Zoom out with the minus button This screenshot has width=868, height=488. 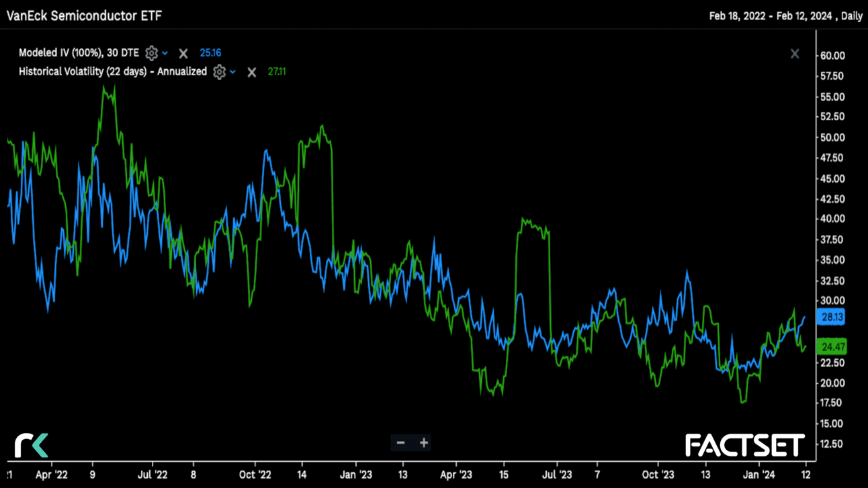[400, 442]
